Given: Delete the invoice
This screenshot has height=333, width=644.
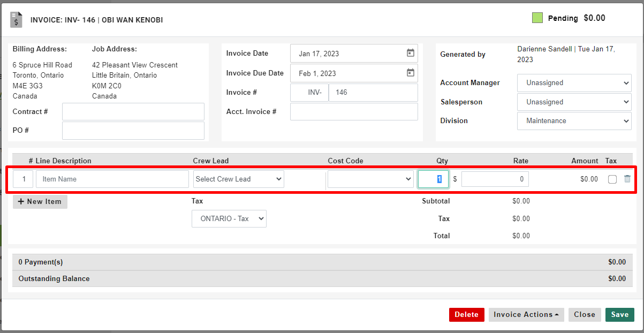Looking at the screenshot, I should tap(466, 315).
